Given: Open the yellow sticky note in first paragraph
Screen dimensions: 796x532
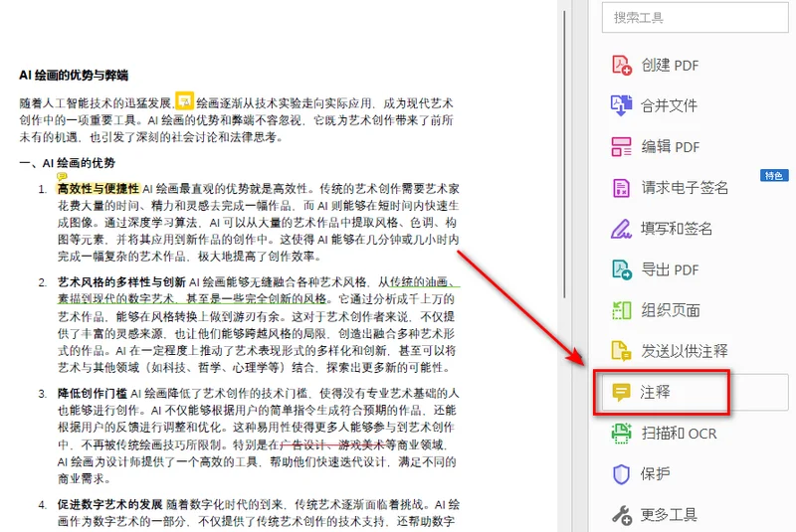Looking at the screenshot, I should [x=185, y=100].
